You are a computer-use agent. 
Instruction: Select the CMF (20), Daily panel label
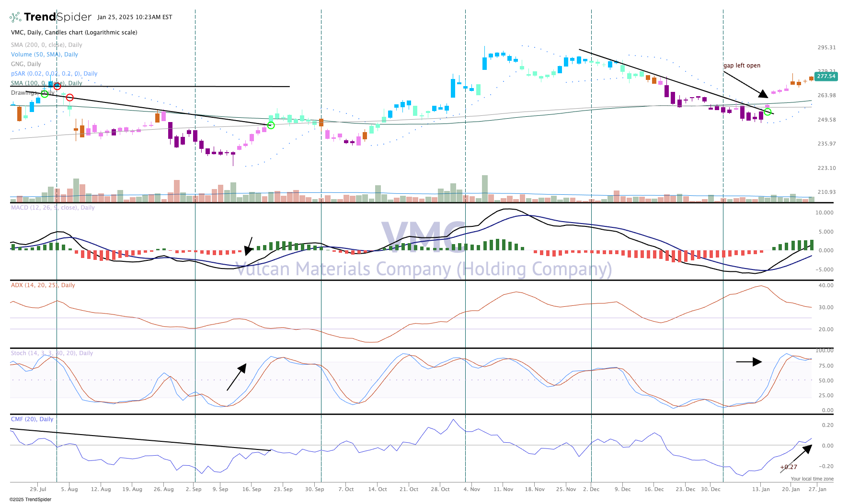point(32,419)
